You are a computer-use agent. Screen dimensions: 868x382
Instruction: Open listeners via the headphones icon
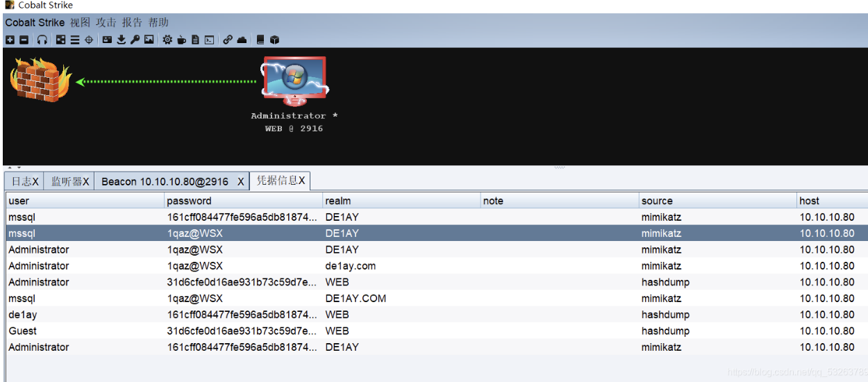pos(42,40)
